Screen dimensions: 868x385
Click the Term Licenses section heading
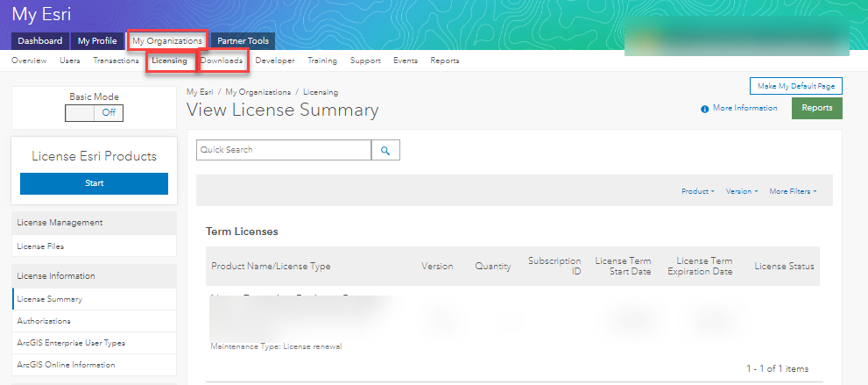(x=242, y=232)
